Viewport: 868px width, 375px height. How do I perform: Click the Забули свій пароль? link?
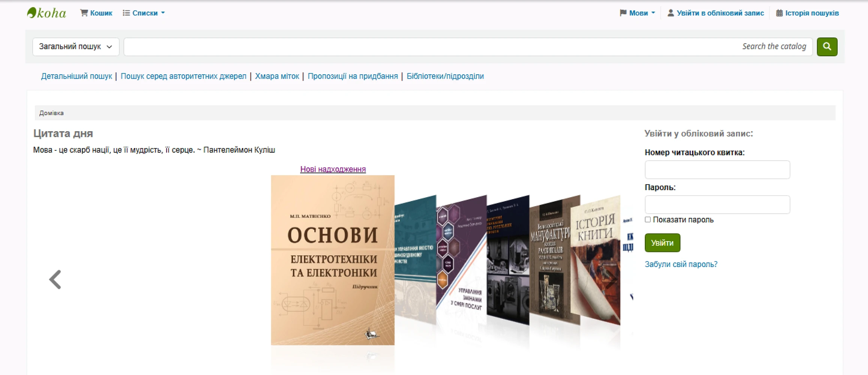point(681,264)
